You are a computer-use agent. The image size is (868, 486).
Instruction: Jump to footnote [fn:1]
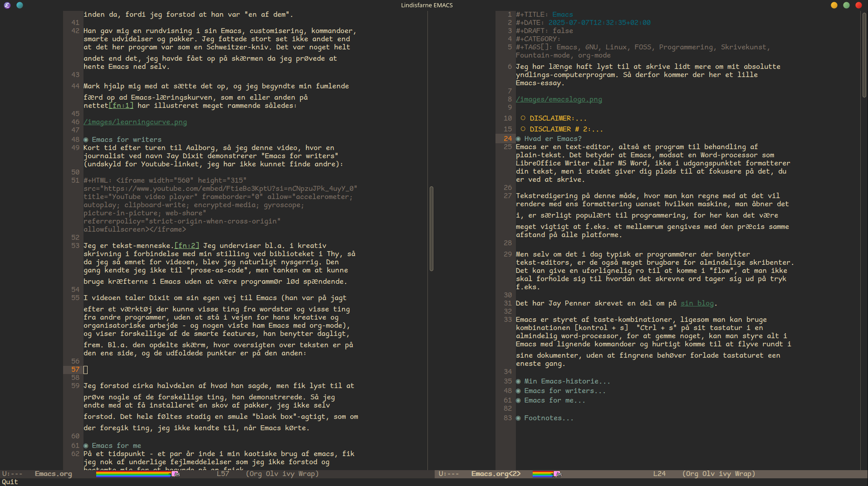pyautogui.click(x=121, y=106)
